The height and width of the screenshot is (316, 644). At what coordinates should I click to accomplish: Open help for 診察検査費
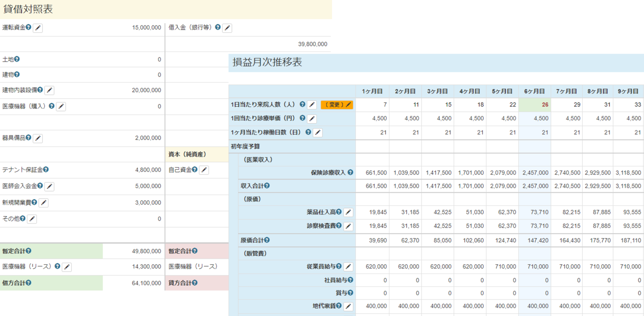click(x=339, y=225)
